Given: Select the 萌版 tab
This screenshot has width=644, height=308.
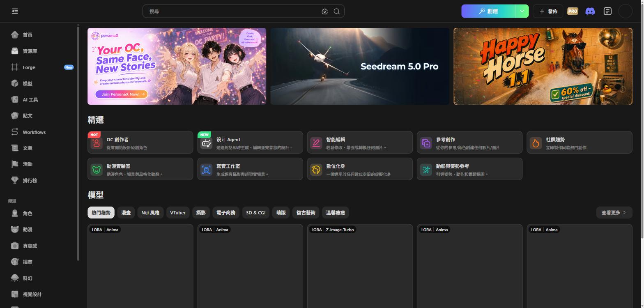Looking at the screenshot, I should pos(281,212).
